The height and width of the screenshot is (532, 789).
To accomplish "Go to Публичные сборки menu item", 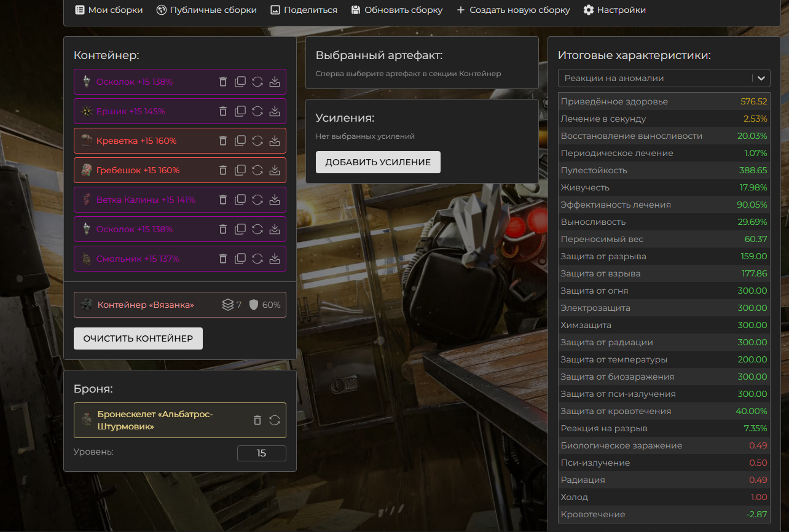I will point(206,10).
